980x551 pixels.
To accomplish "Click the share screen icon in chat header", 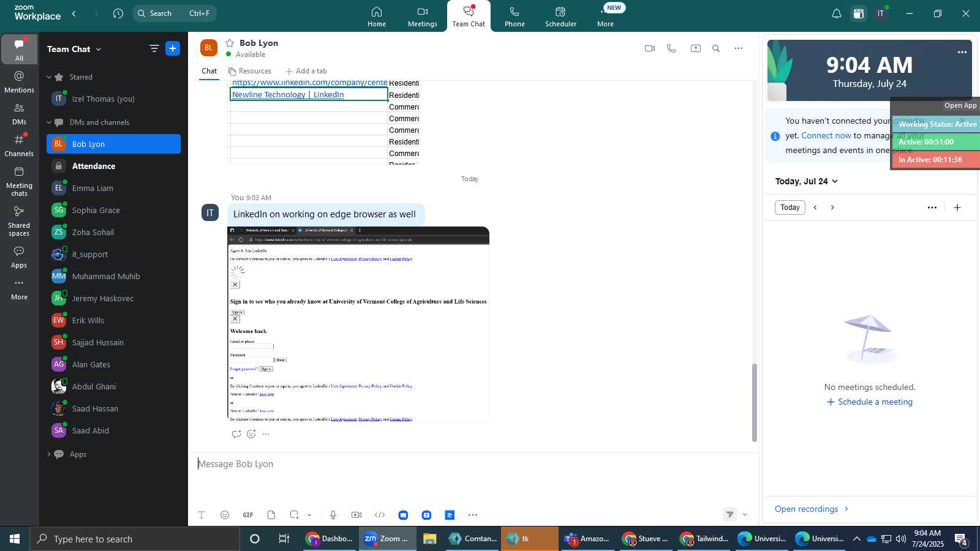I will (696, 48).
